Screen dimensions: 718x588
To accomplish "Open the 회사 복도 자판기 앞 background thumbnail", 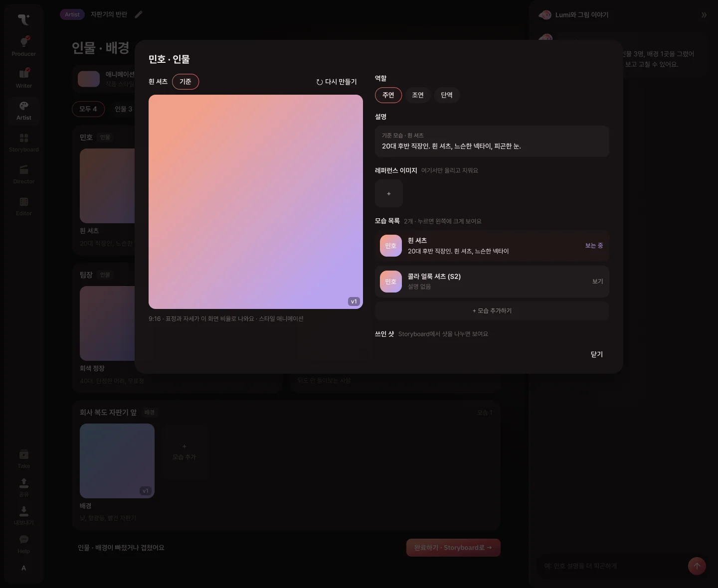I will click(x=117, y=461).
